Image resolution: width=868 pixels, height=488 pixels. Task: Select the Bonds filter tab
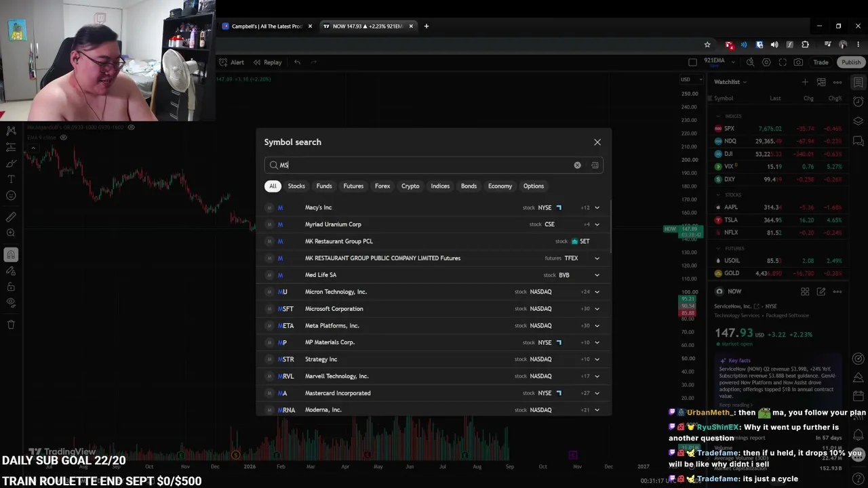(469, 186)
